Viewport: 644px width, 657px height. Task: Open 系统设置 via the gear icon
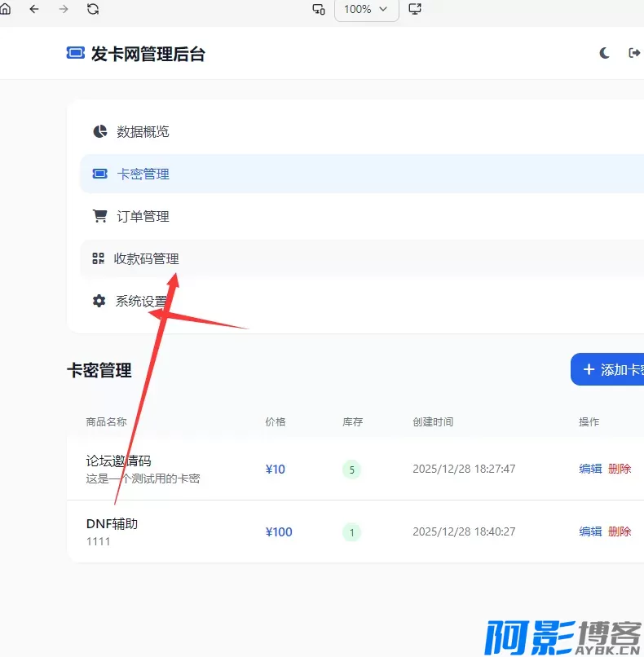[99, 301]
